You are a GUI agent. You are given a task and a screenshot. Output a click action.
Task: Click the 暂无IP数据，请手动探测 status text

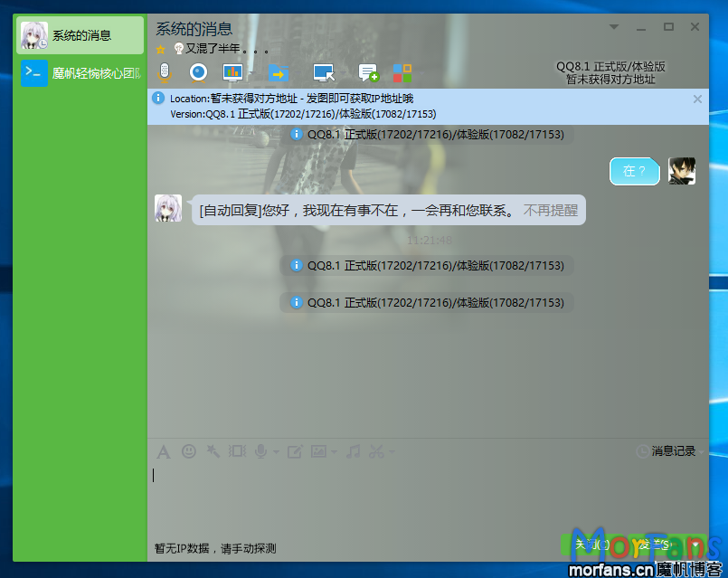point(215,549)
